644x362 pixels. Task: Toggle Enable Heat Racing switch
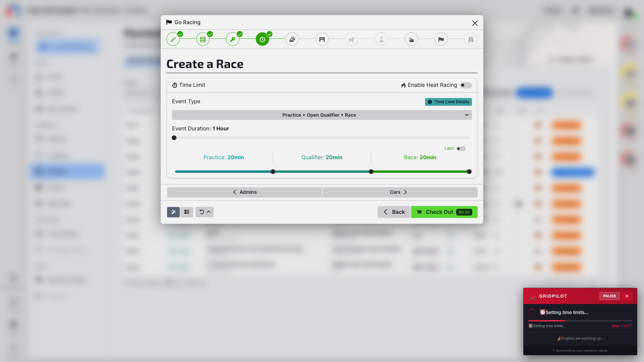click(466, 85)
